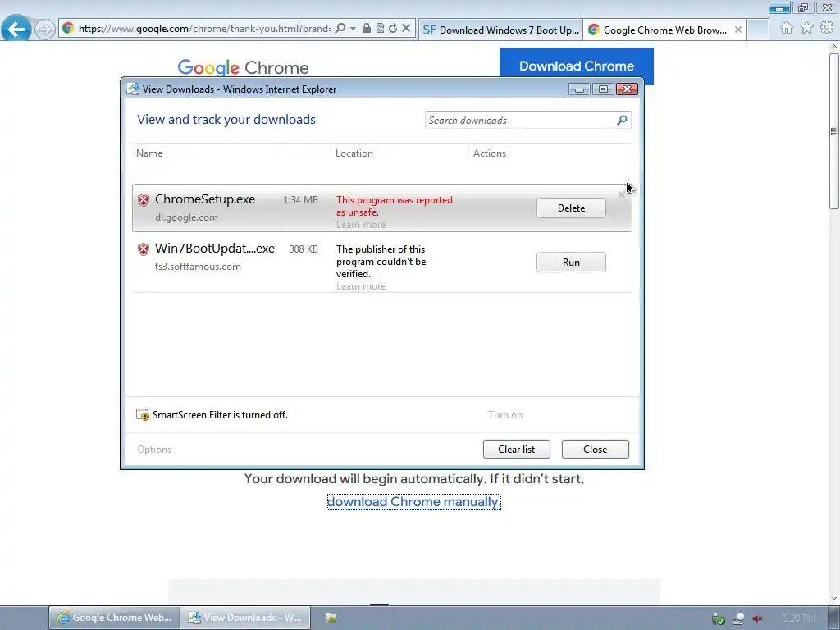Click the Chrome favicon in address bar
Image resolution: width=840 pixels, height=630 pixels.
tap(67, 29)
